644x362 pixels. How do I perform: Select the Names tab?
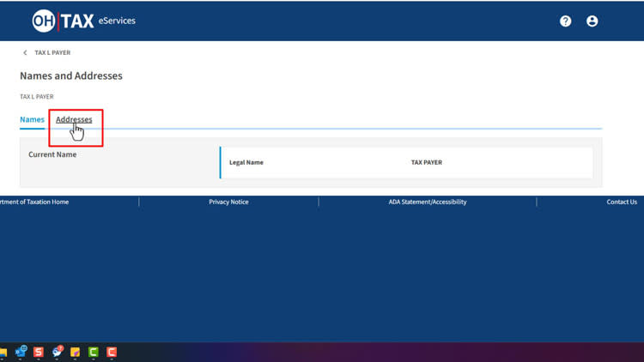tap(32, 119)
